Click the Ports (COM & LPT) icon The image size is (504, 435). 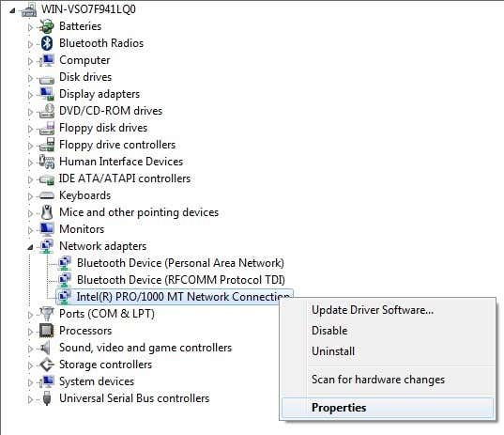coord(47,314)
